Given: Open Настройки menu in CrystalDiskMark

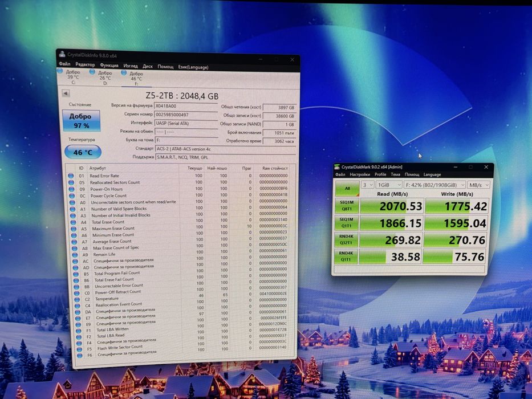Looking at the screenshot, I should (x=360, y=174).
